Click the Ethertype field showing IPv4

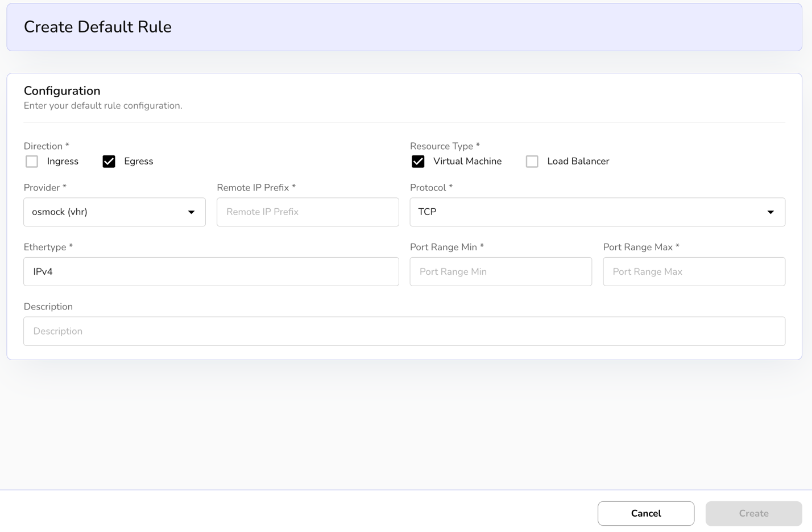pyautogui.click(x=211, y=272)
